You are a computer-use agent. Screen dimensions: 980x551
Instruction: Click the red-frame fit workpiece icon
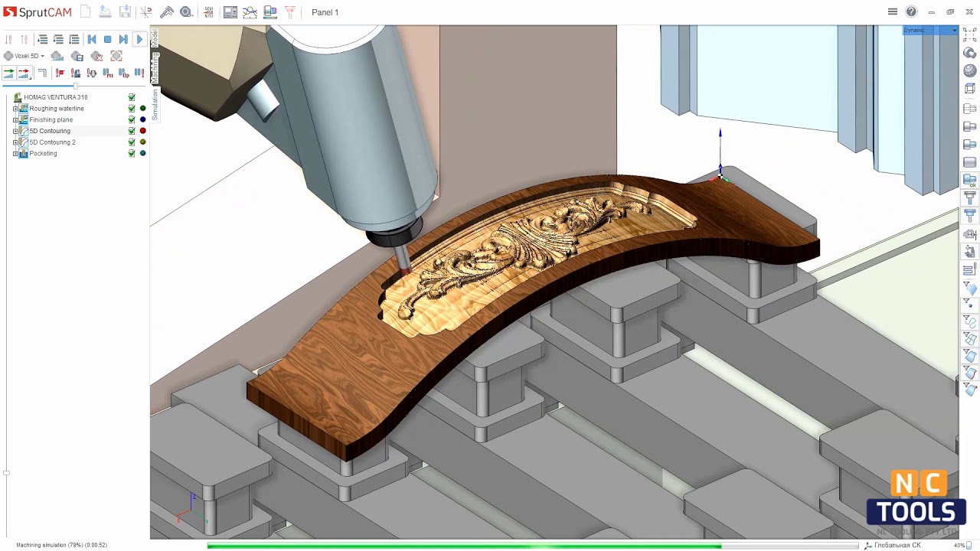pyautogui.click(x=116, y=56)
